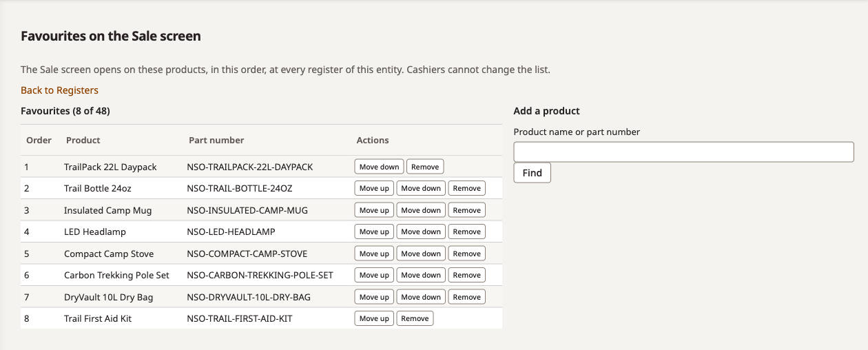Click the Product column header

pos(83,140)
